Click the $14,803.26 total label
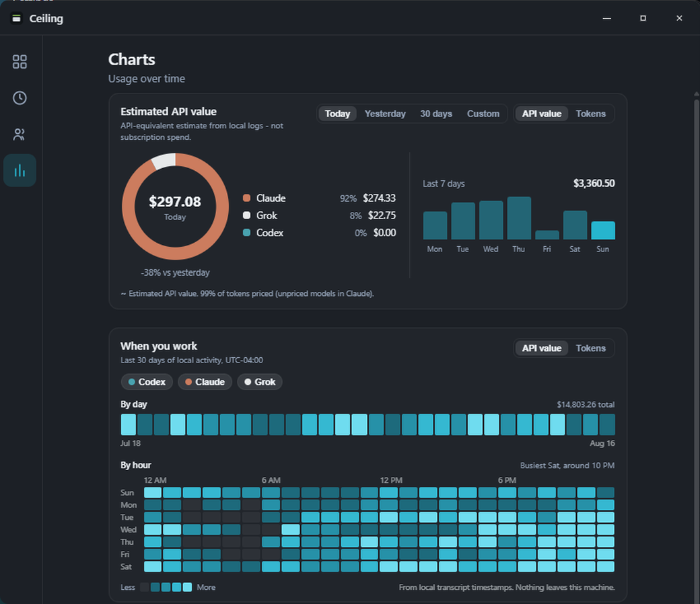700x604 pixels. tap(586, 405)
